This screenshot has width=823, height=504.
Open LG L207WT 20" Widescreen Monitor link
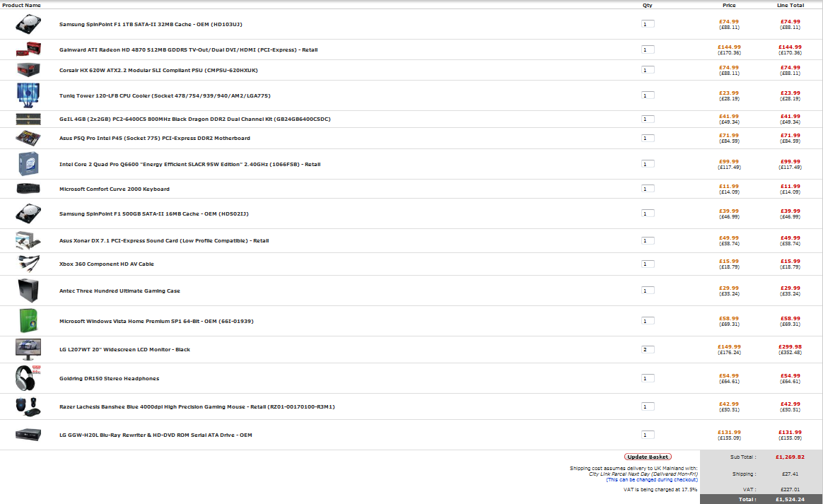[125, 350]
